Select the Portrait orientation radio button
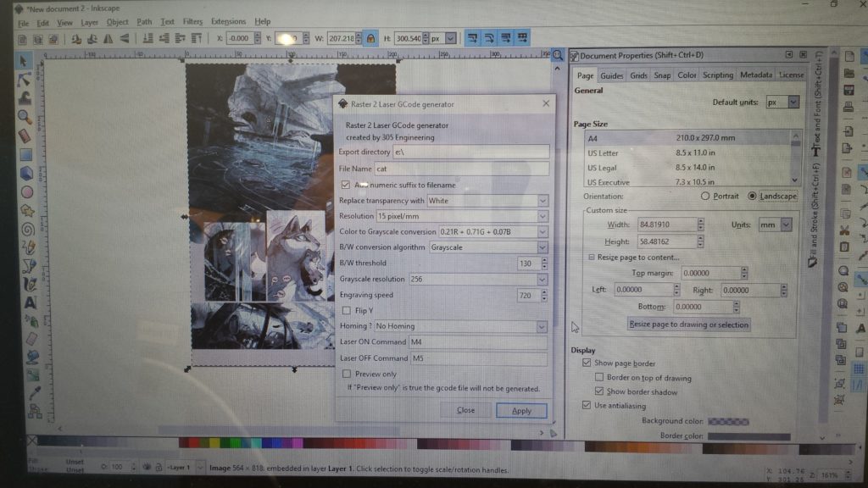868x488 pixels. [704, 196]
